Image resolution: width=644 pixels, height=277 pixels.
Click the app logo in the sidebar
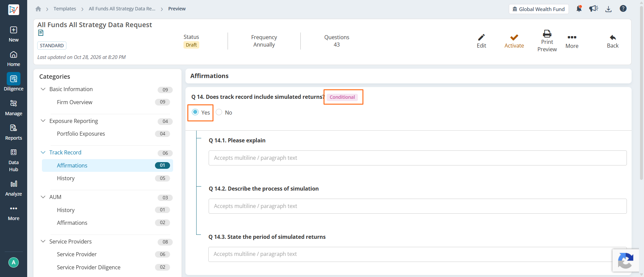click(x=13, y=10)
